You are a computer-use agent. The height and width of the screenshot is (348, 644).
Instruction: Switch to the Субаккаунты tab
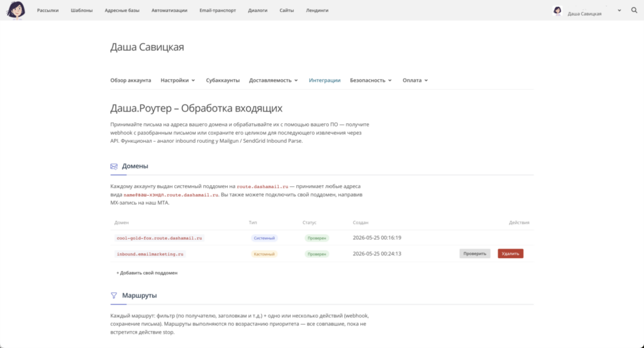pos(223,80)
